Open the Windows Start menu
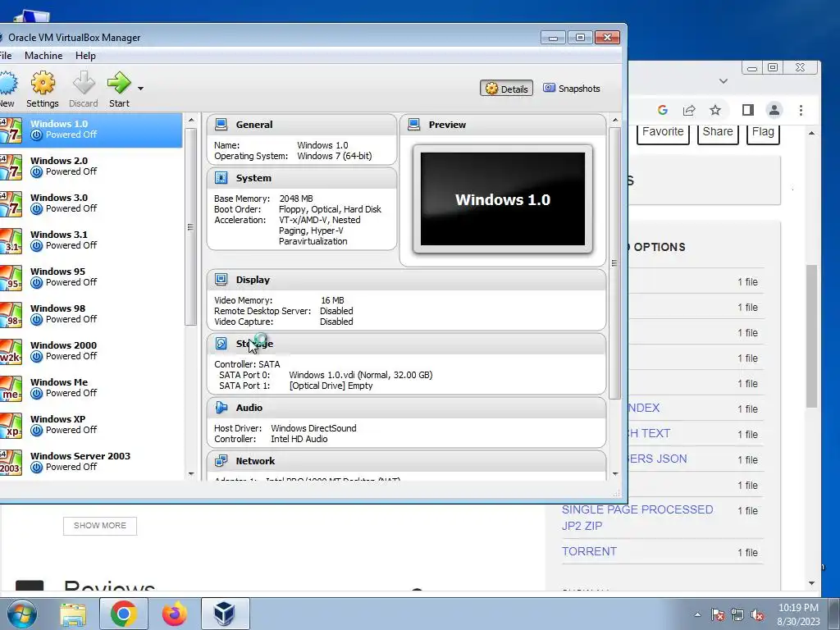Image resolution: width=840 pixels, height=630 pixels. tap(21, 614)
